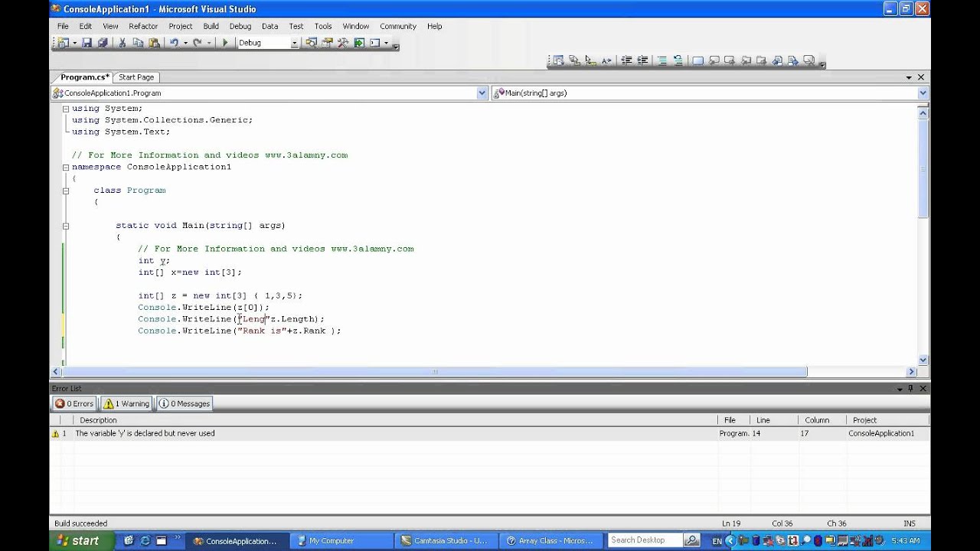The height and width of the screenshot is (551, 980).
Task: Click the Increase Line Indent icon
Action: click(x=642, y=60)
